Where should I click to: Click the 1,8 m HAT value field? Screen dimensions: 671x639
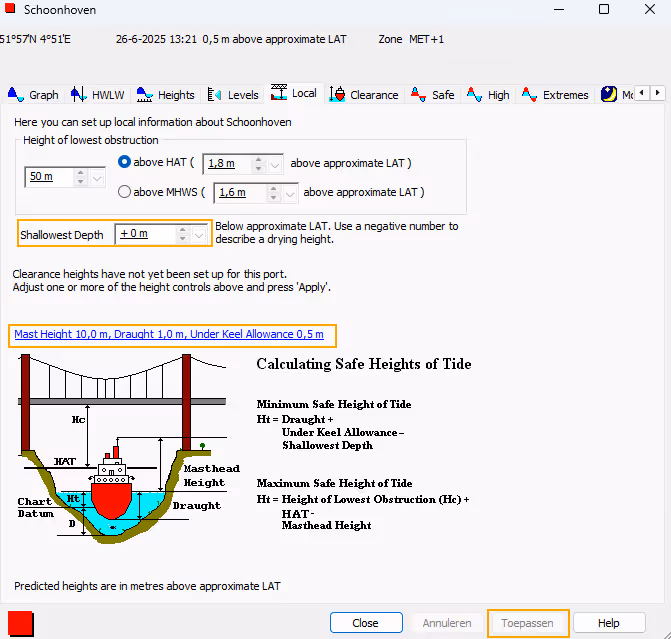(227, 164)
